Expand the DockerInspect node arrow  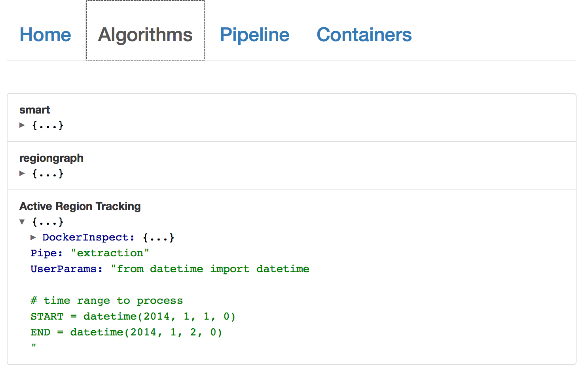(33, 237)
